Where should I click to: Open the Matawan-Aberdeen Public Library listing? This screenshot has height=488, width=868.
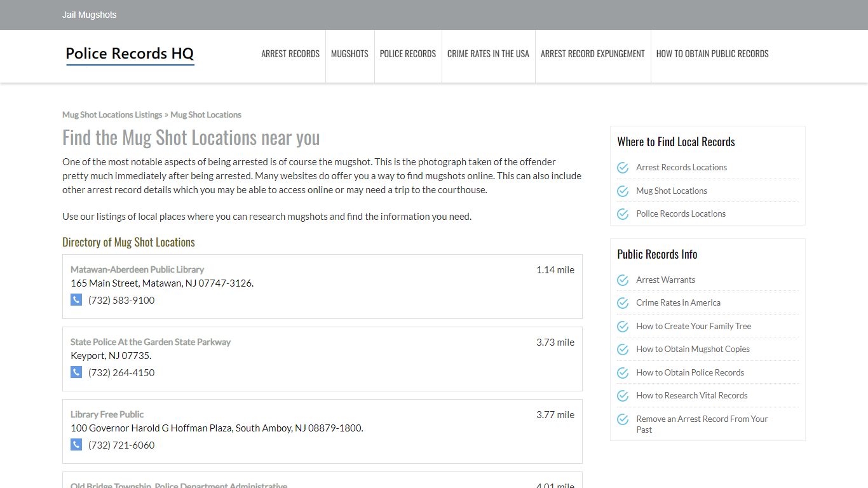[137, 269]
